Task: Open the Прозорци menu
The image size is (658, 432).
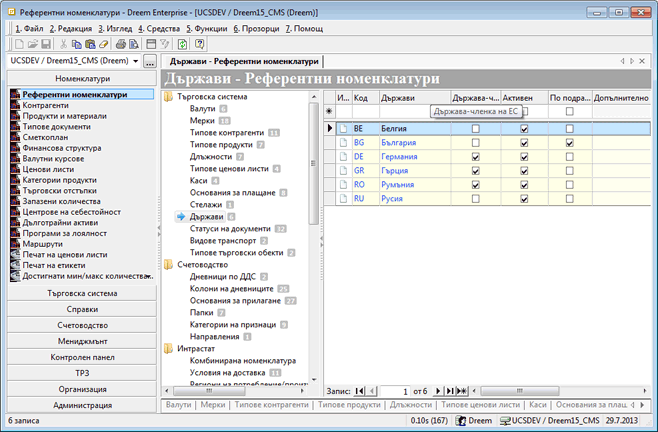Action: (256, 29)
